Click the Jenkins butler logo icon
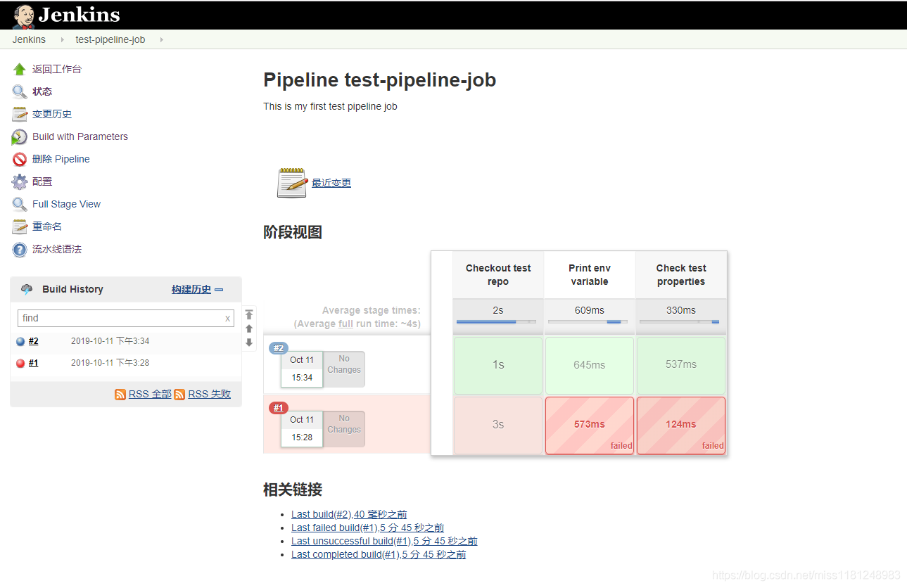The image size is (907, 588). click(23, 15)
